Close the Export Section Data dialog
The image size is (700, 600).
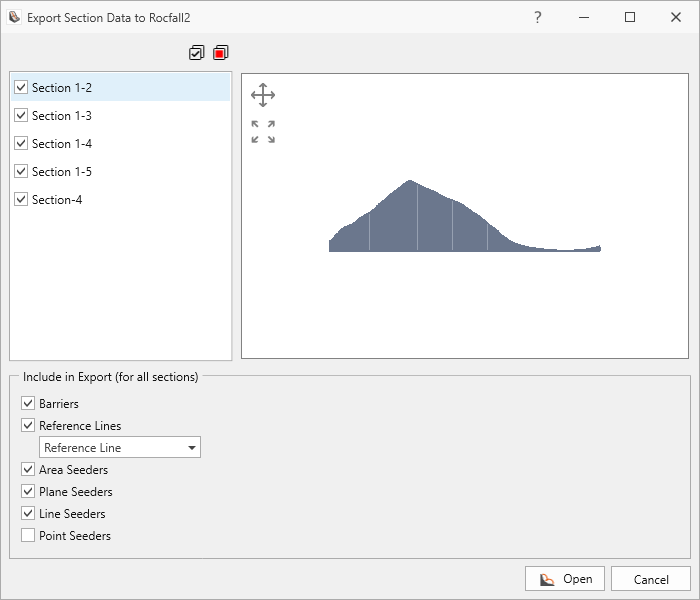click(676, 17)
